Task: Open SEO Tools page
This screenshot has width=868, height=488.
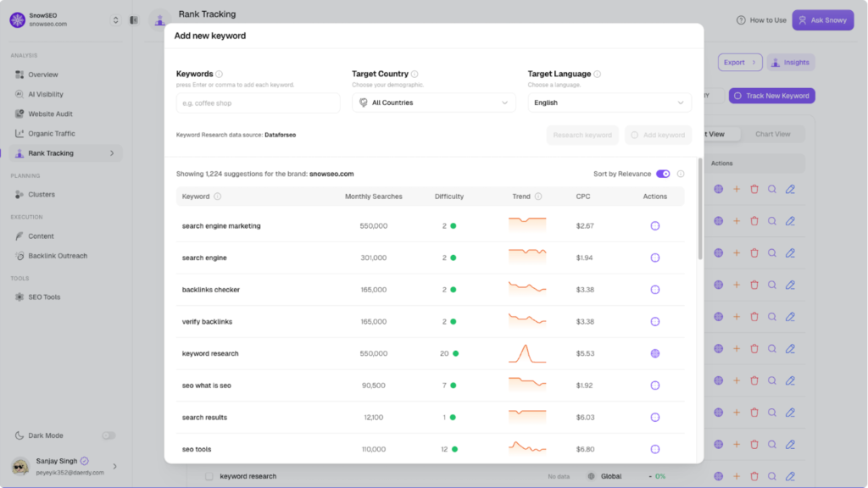Action: click(37, 297)
